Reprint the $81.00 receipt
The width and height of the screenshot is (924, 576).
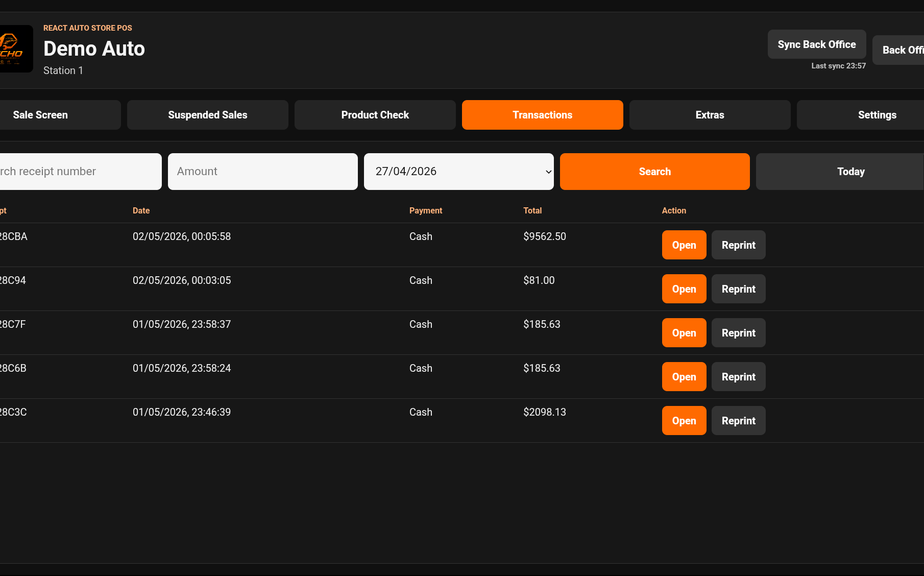click(x=739, y=289)
